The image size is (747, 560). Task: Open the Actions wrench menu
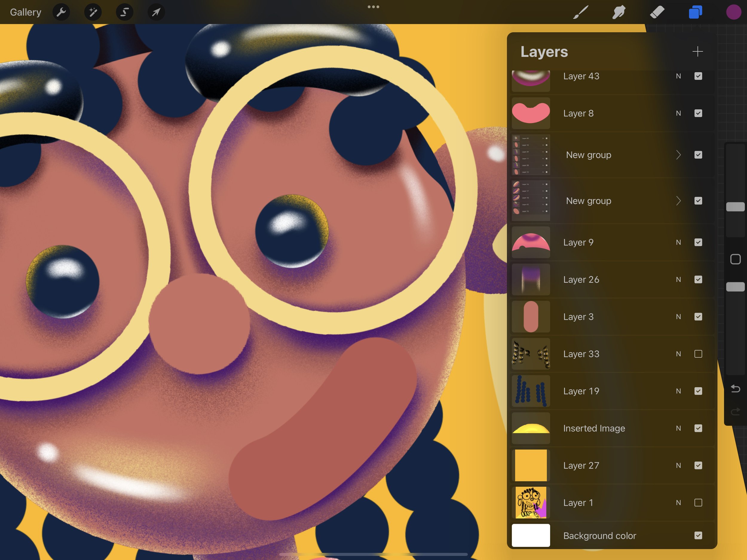(x=61, y=13)
